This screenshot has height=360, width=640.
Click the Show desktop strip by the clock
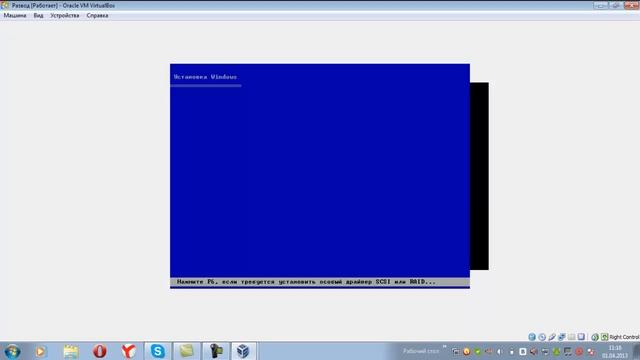(x=636, y=351)
